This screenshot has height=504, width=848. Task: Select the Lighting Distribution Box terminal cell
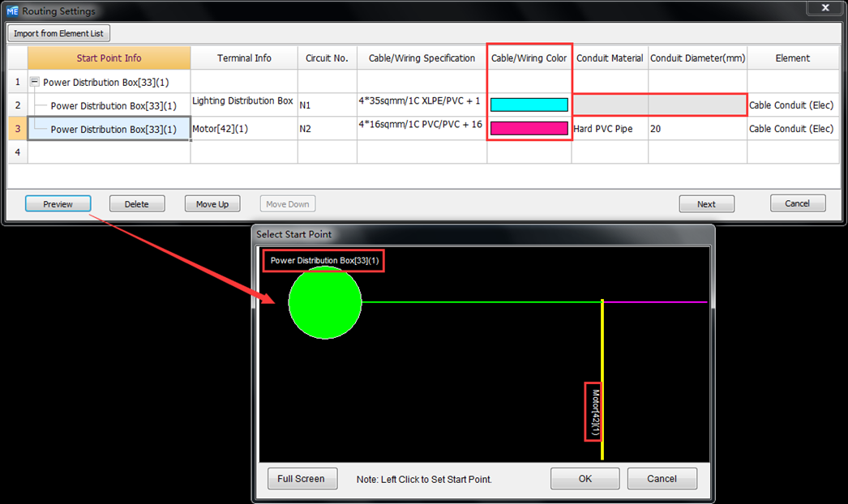click(243, 101)
